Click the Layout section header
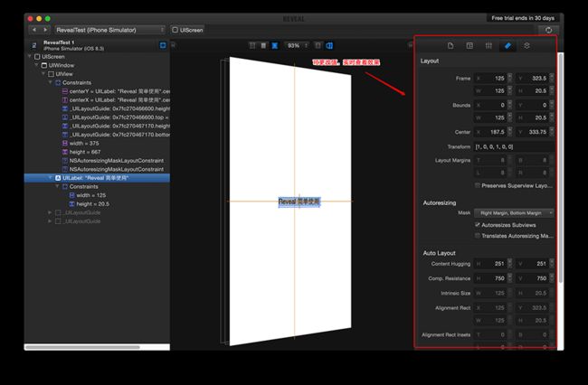This screenshot has height=385, width=588. pyautogui.click(x=430, y=61)
